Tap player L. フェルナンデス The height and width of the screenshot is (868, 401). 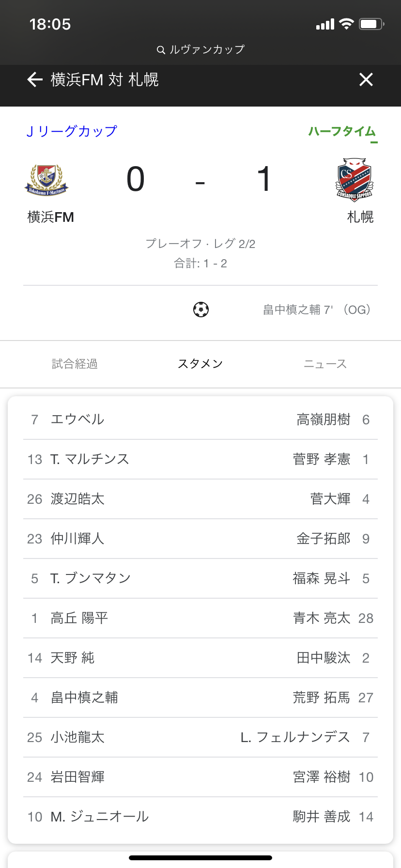295,737
